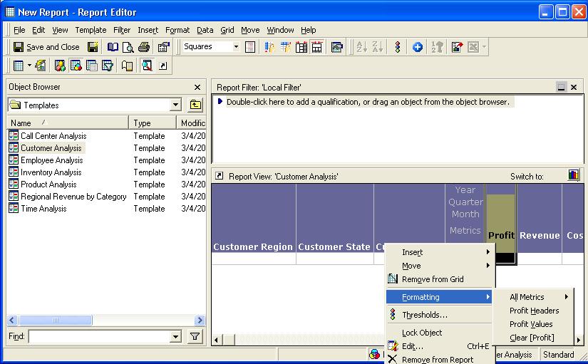Open the Template menu
The width and height of the screenshot is (588, 364).
[91, 30]
